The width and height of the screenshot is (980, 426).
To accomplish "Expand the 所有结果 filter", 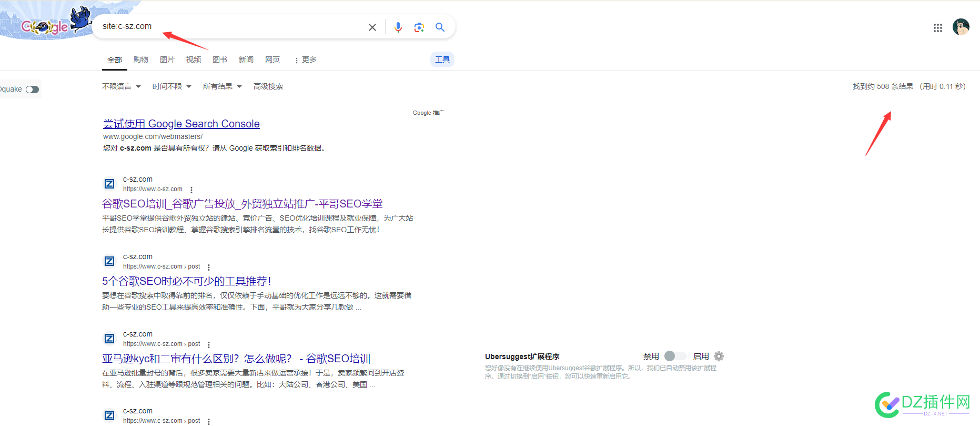I will point(223,86).
